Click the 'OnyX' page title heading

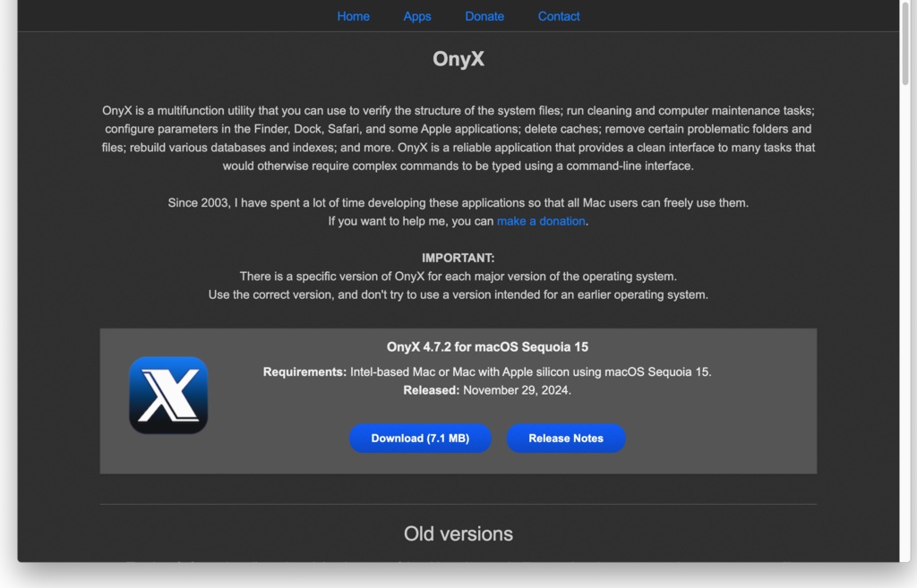(x=458, y=59)
